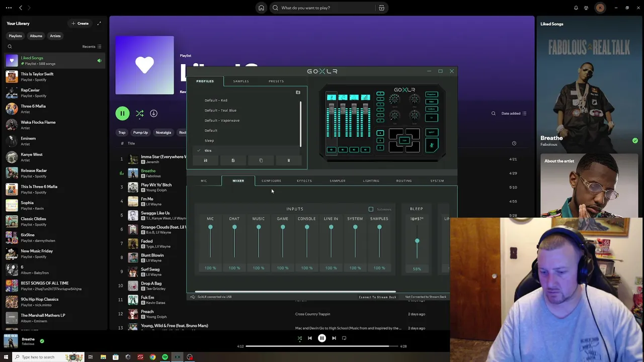Click the MIC input volume slider handle
Screen dimensions: 644x362
coord(210,227)
